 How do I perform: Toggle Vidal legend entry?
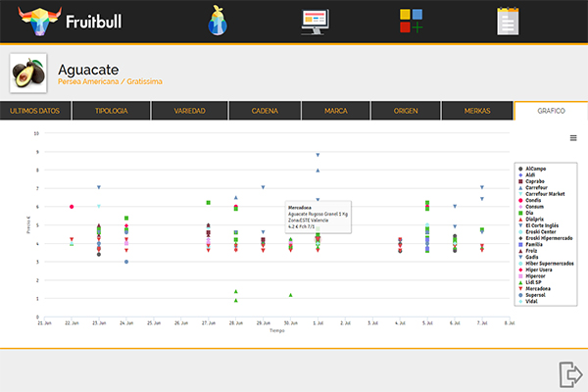click(528, 301)
